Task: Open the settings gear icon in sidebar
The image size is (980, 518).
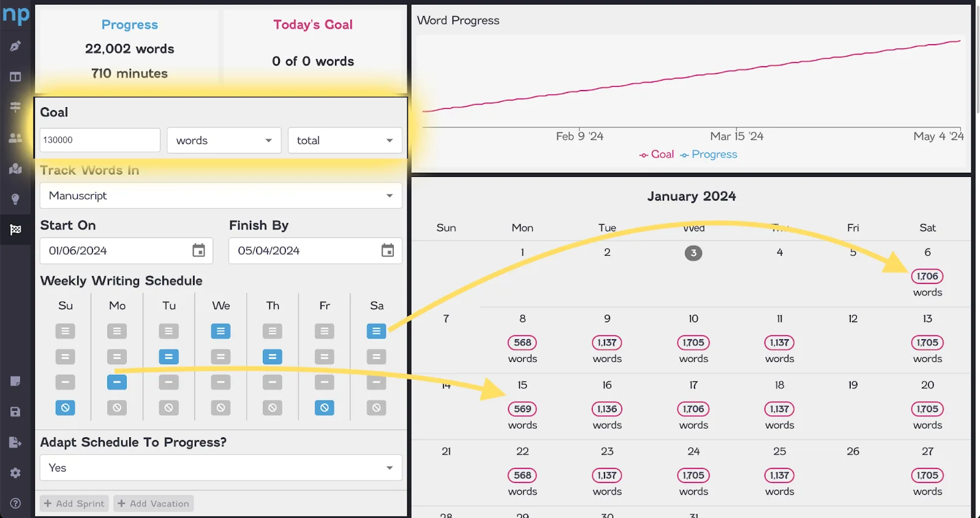Action: [x=15, y=473]
